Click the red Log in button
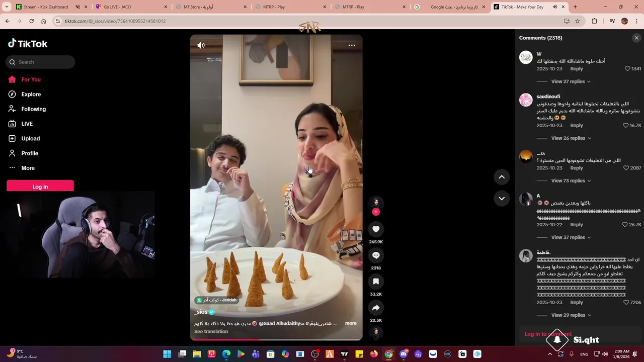The height and width of the screenshot is (362, 644). 40,187
